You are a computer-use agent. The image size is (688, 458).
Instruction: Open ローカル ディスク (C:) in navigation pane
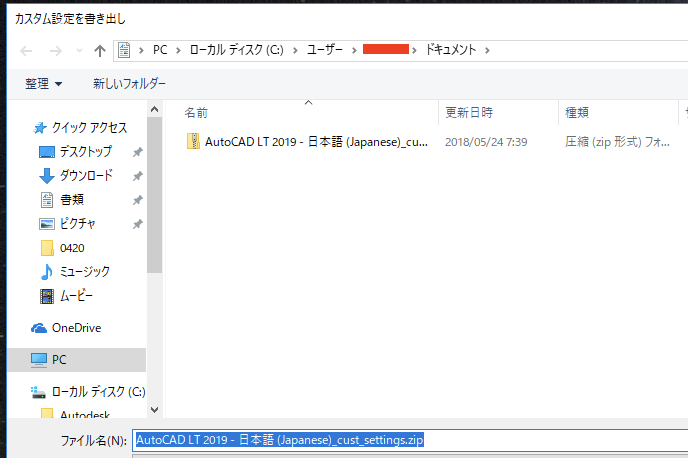(x=99, y=391)
